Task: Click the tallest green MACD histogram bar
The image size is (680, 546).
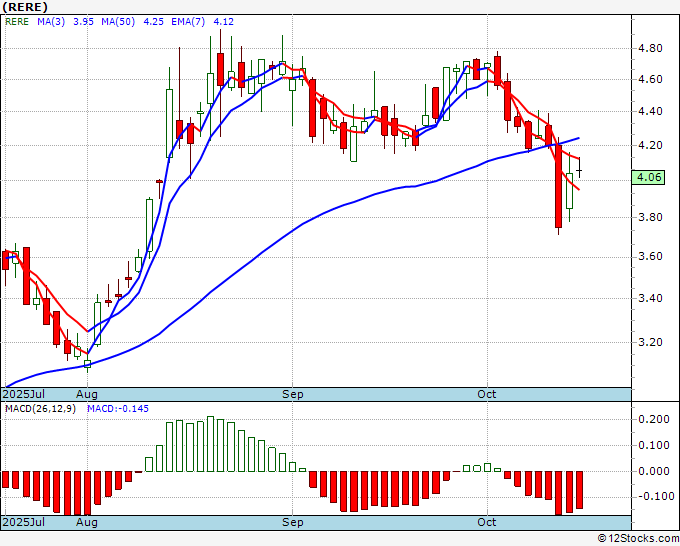Action: 210,444
